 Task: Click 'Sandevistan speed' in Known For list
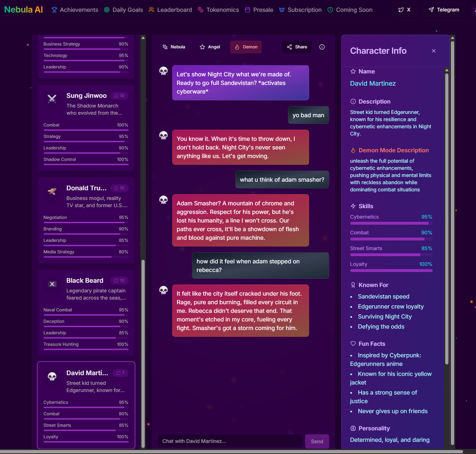point(384,296)
